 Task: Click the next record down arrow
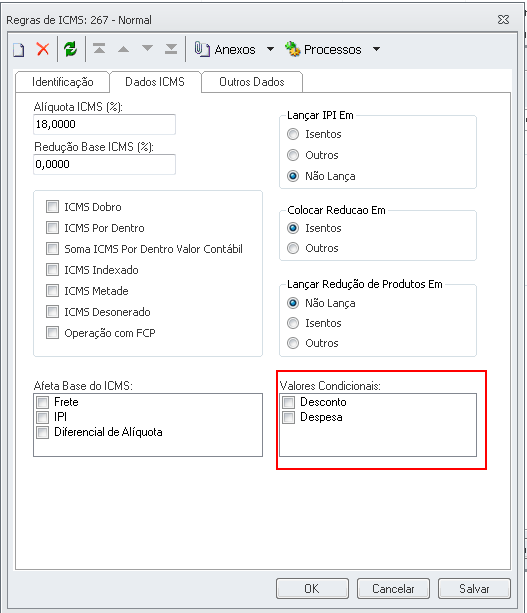pyautogui.click(x=147, y=48)
